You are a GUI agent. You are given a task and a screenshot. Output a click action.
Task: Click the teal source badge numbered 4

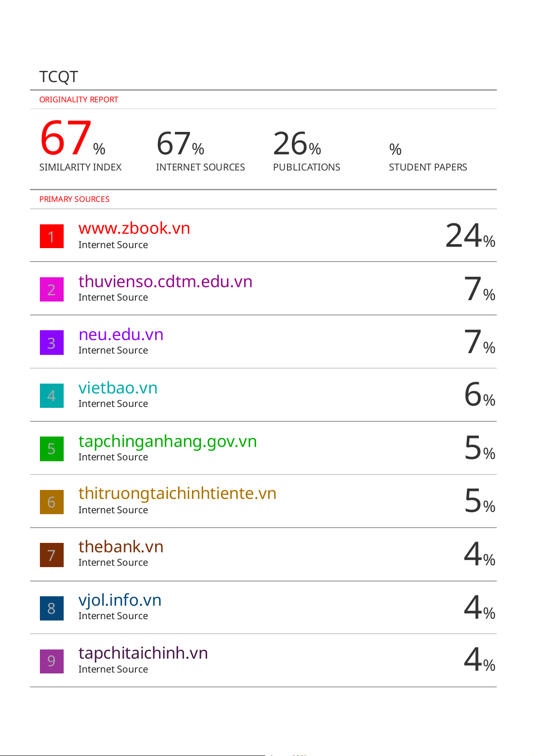(52, 395)
